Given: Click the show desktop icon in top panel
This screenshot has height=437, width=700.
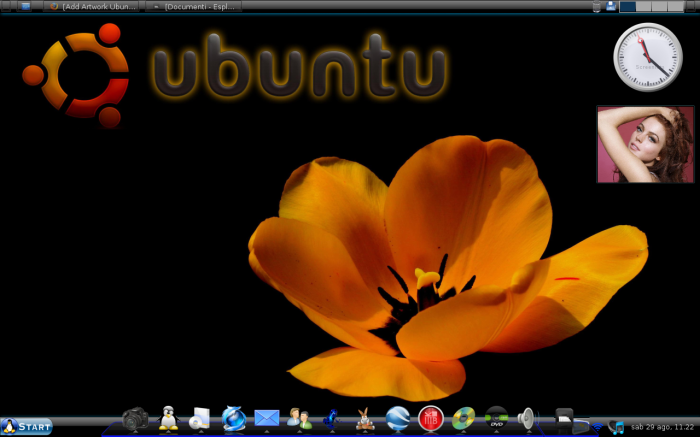Looking at the screenshot, I should (25, 6).
